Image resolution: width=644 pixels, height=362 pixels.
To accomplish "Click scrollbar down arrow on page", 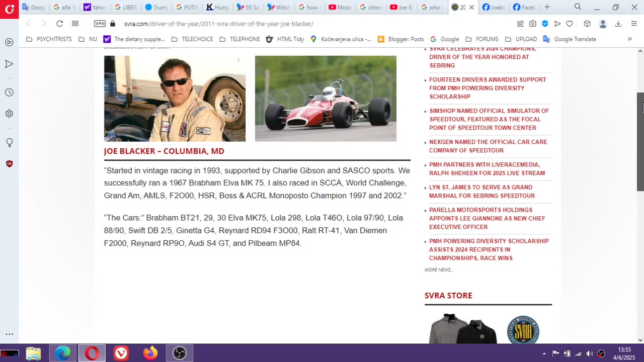I will click(x=640, y=339).
